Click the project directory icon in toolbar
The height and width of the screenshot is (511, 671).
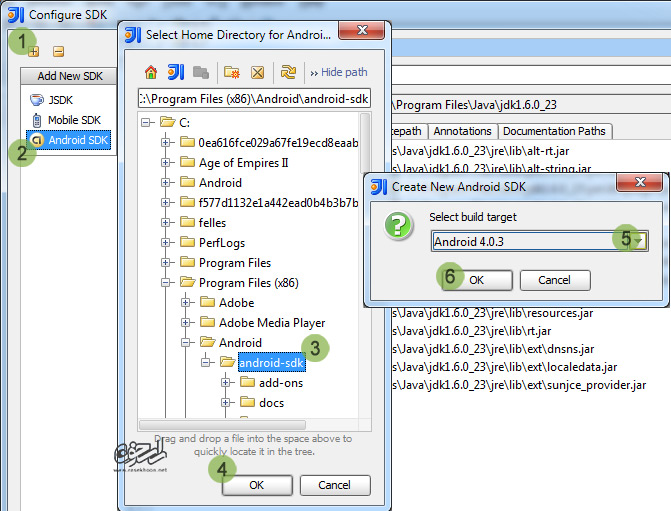(175, 72)
